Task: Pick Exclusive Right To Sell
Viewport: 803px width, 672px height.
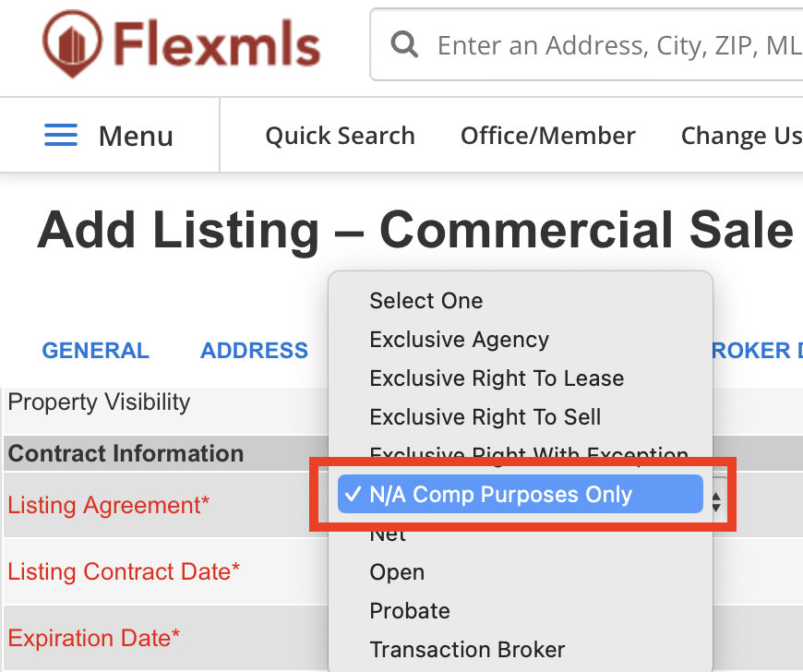Action: [485, 417]
